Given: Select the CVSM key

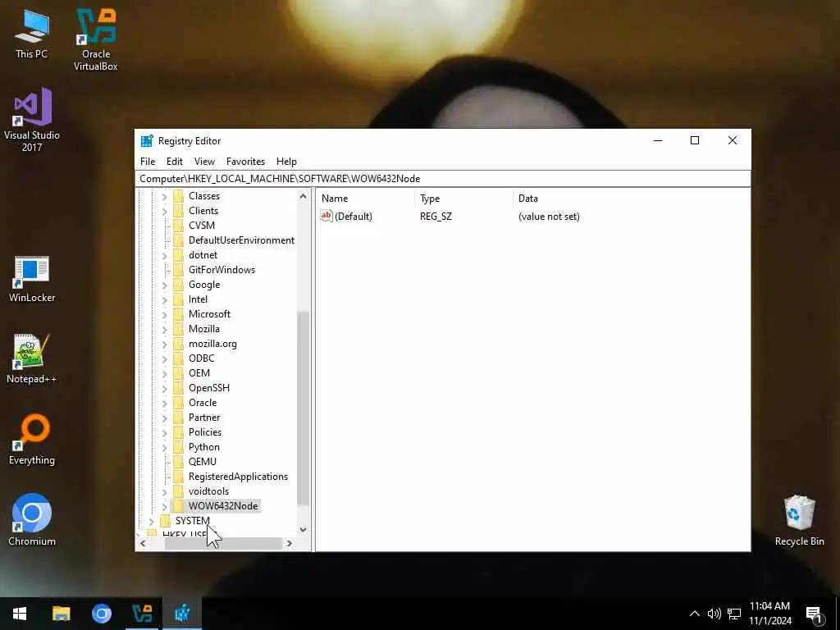Looking at the screenshot, I should (202, 226).
